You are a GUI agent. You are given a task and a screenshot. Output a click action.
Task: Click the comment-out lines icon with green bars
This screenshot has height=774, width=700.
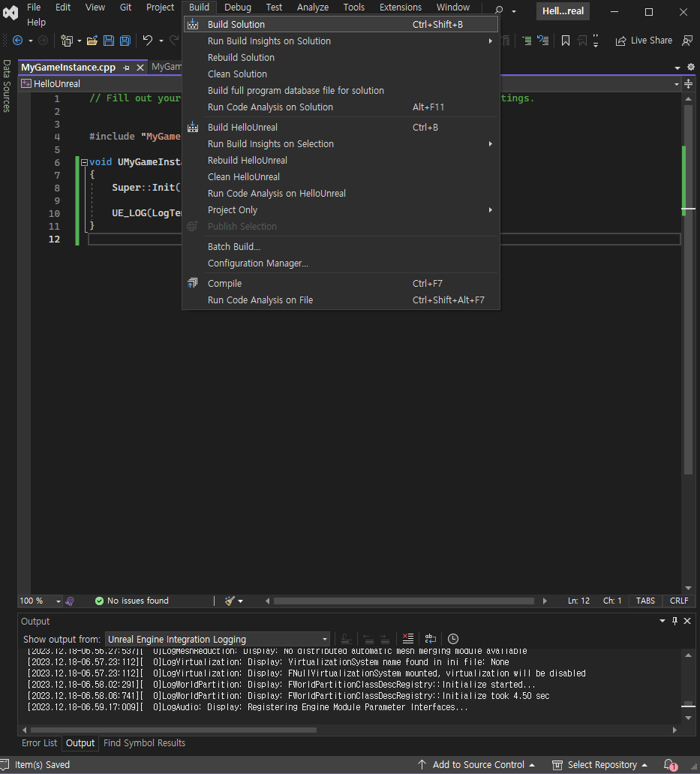[x=527, y=41]
